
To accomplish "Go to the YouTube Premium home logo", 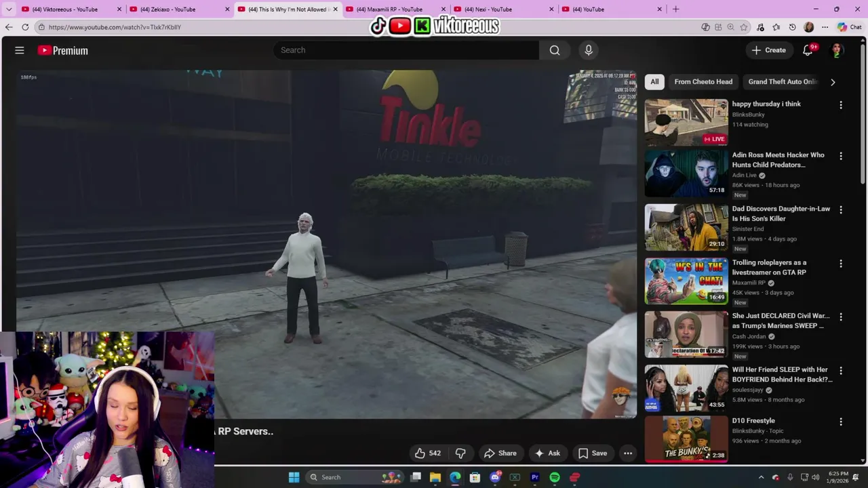I will pyautogui.click(x=62, y=50).
